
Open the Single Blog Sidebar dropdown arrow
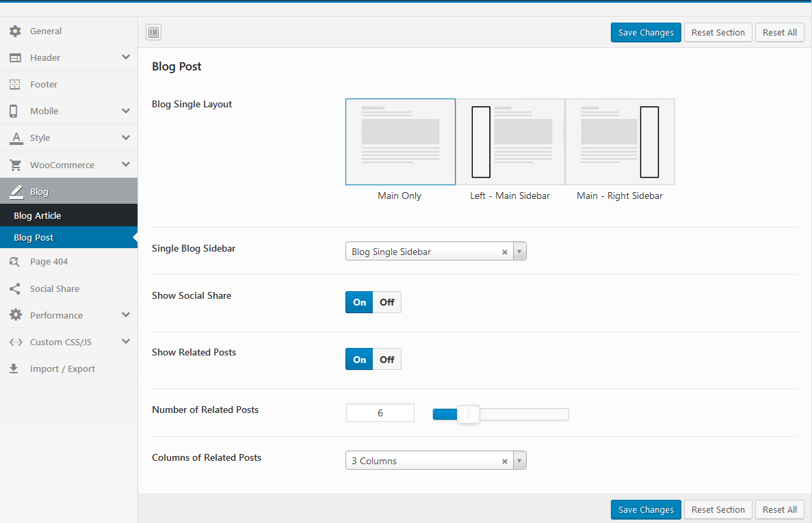(519, 252)
